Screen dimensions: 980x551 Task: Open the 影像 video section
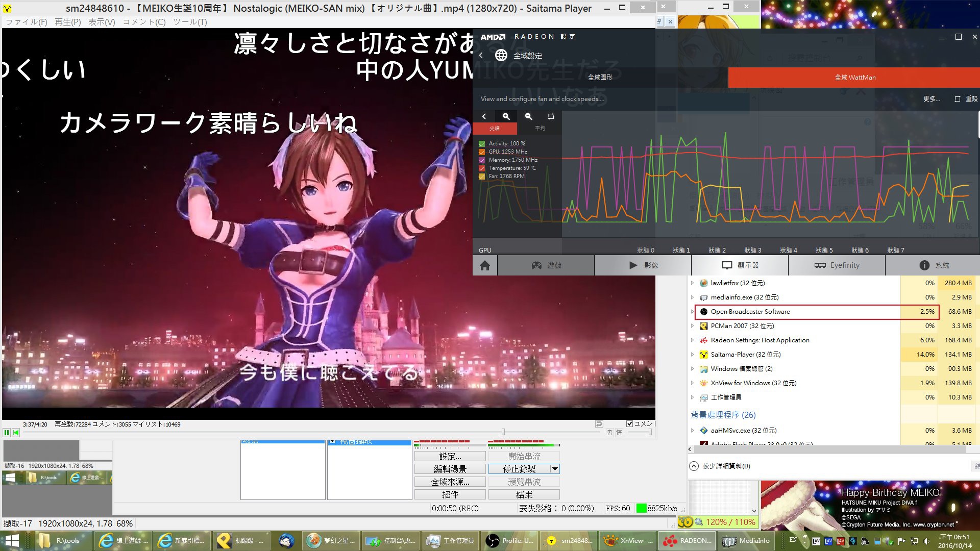click(x=643, y=265)
